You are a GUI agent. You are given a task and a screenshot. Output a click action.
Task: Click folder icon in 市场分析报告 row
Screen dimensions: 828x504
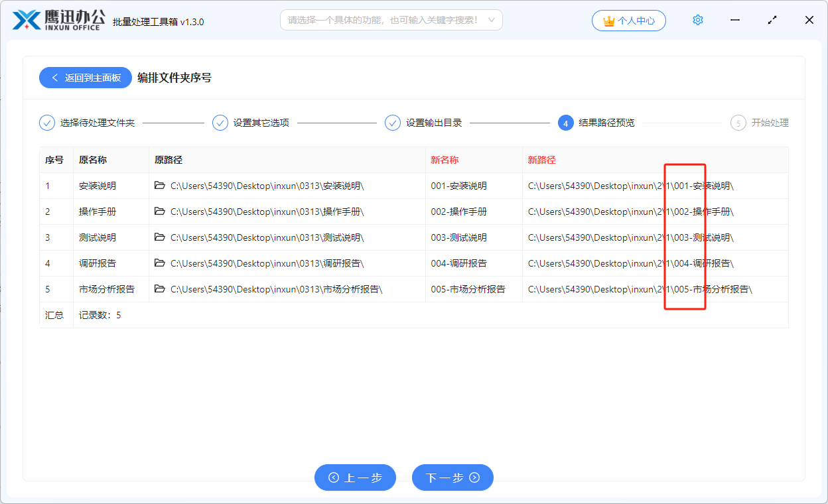[160, 289]
